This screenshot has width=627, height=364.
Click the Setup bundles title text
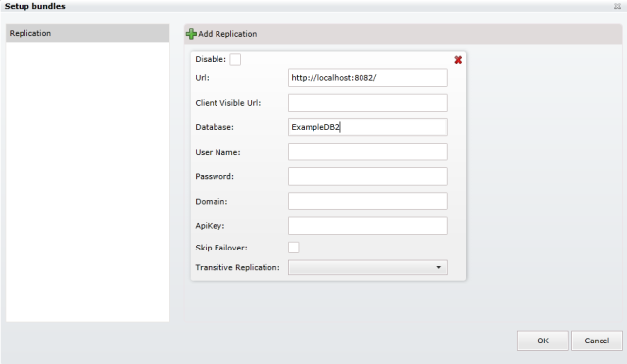point(35,6)
